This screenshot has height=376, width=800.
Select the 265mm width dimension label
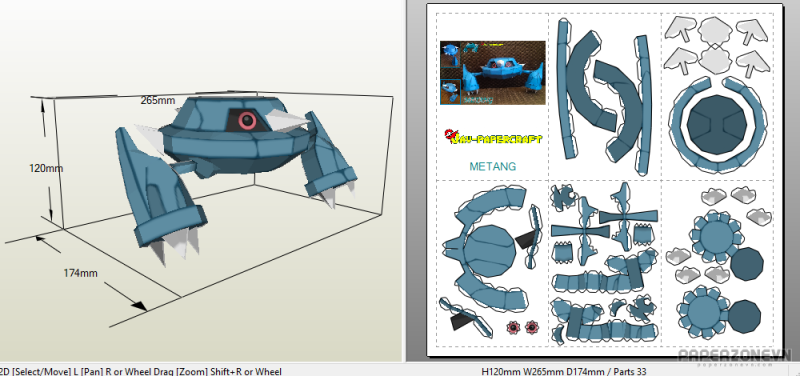click(x=158, y=101)
